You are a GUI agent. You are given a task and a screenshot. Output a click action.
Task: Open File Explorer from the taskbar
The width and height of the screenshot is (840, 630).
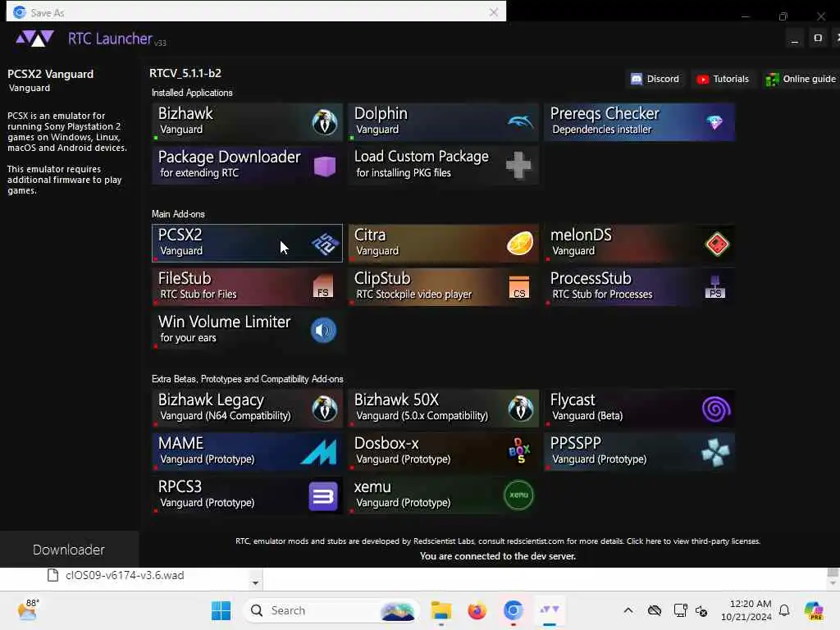pyautogui.click(x=441, y=610)
